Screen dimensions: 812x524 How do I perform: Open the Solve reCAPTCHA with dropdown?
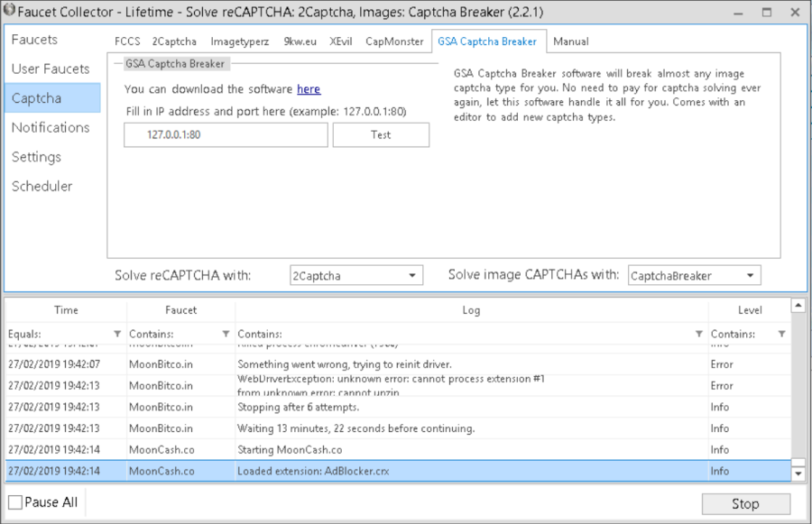tap(355, 275)
